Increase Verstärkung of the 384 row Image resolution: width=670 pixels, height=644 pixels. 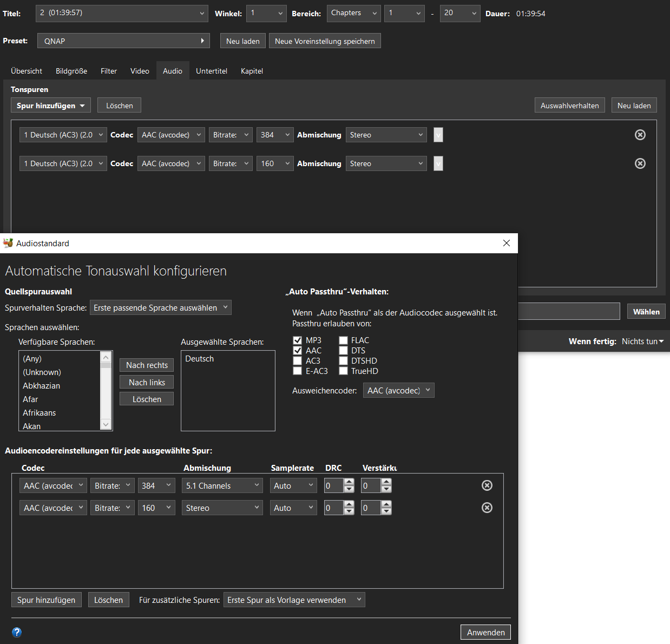pyautogui.click(x=386, y=482)
